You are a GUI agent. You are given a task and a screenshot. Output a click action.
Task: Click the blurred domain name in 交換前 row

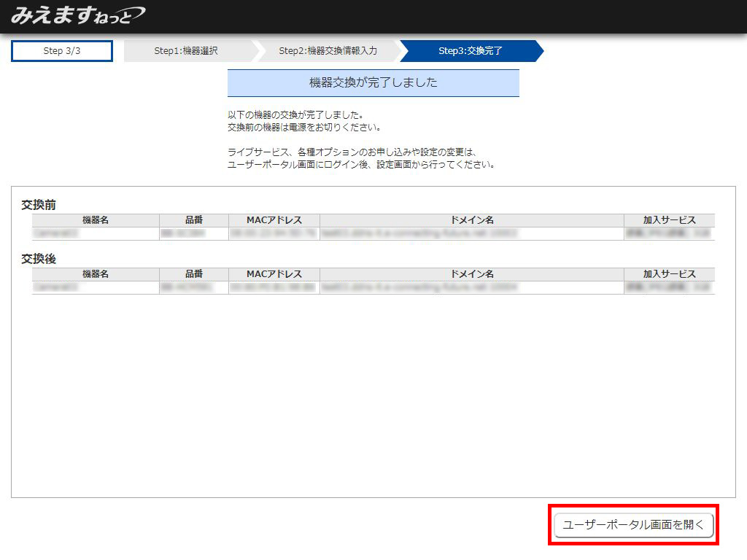[x=419, y=233]
